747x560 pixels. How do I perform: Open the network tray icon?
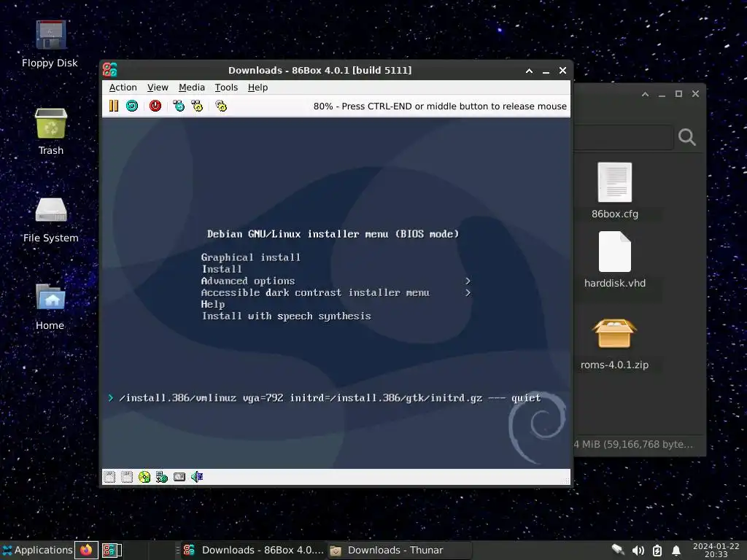[x=618, y=551]
